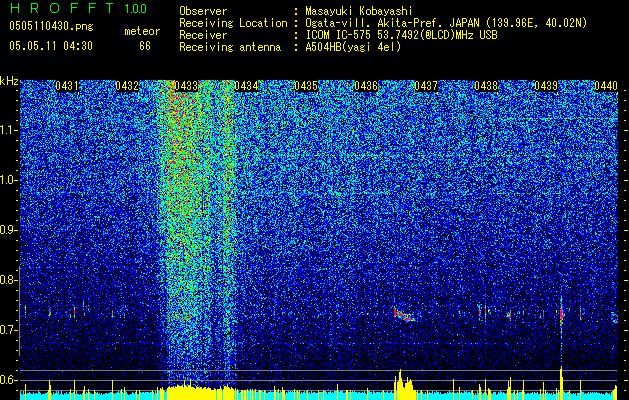Click the HROFFT 1.0.0 title text
This screenshot has height=400, width=629.
click(x=79, y=8)
